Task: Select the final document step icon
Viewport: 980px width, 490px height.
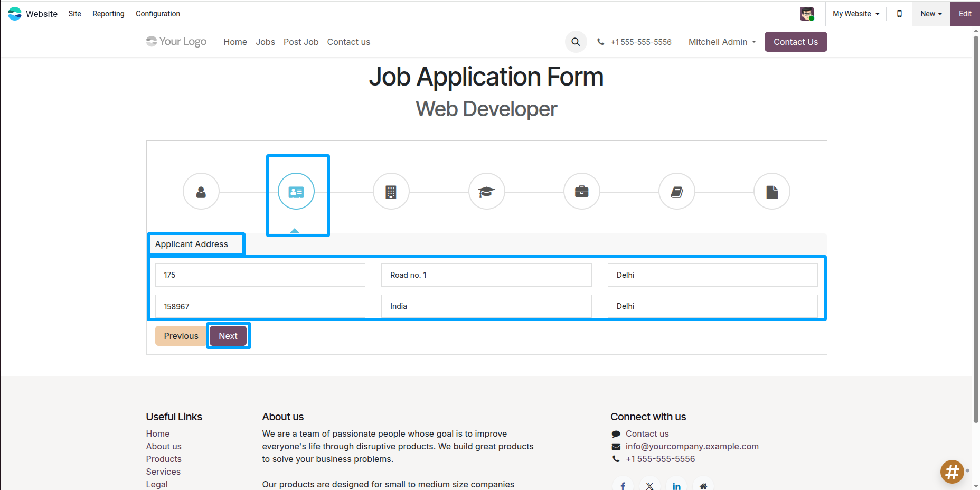Action: pyautogui.click(x=771, y=191)
